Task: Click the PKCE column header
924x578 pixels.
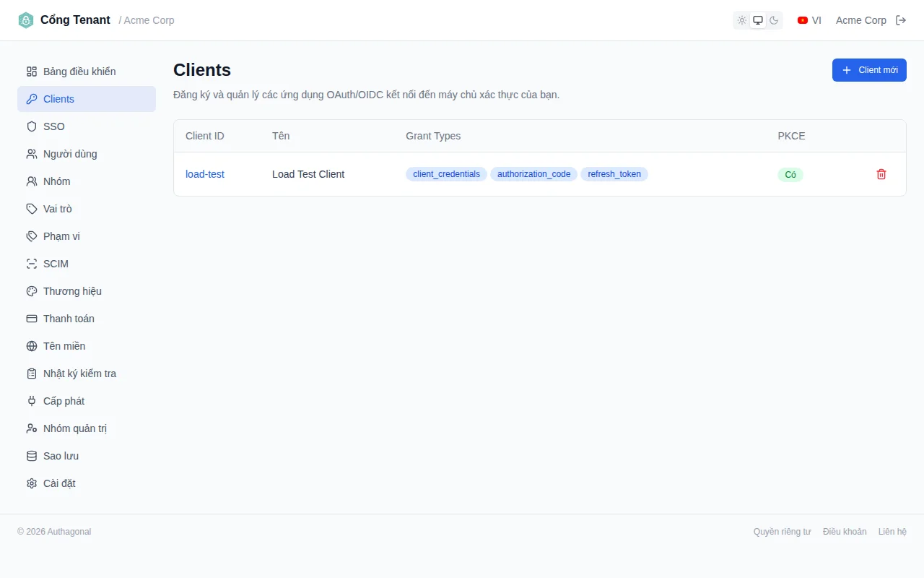Action: (791, 136)
